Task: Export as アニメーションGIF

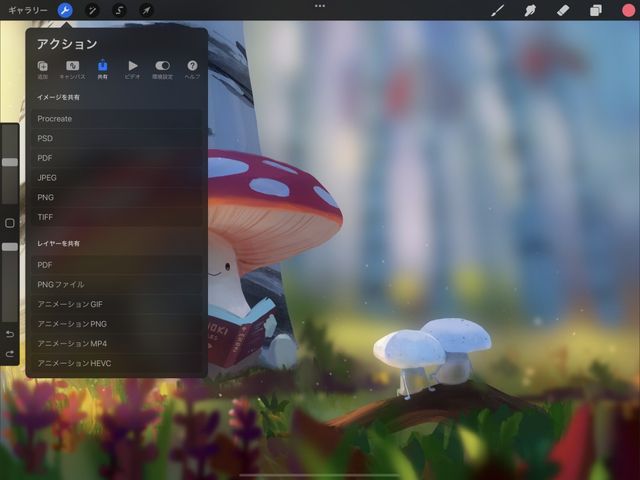Action: (x=117, y=304)
